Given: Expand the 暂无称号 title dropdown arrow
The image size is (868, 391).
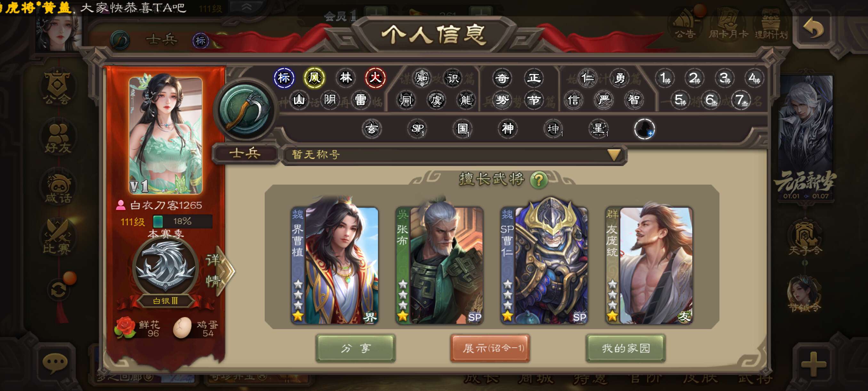Looking at the screenshot, I should coord(614,154).
